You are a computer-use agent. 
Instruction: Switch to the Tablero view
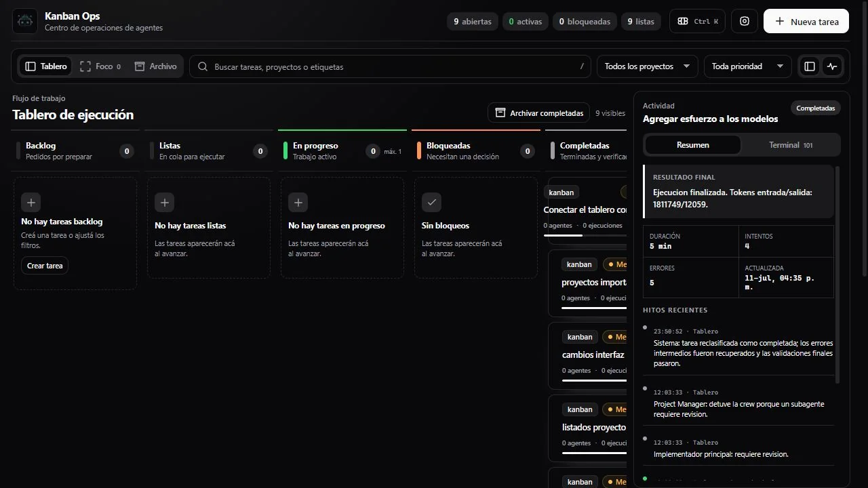click(46, 66)
